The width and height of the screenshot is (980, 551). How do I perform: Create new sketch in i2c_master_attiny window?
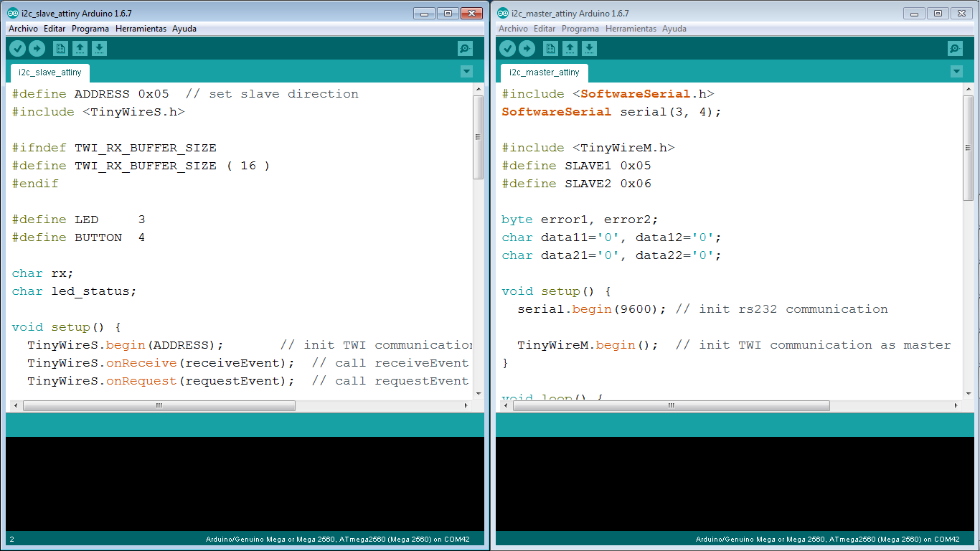tap(551, 48)
